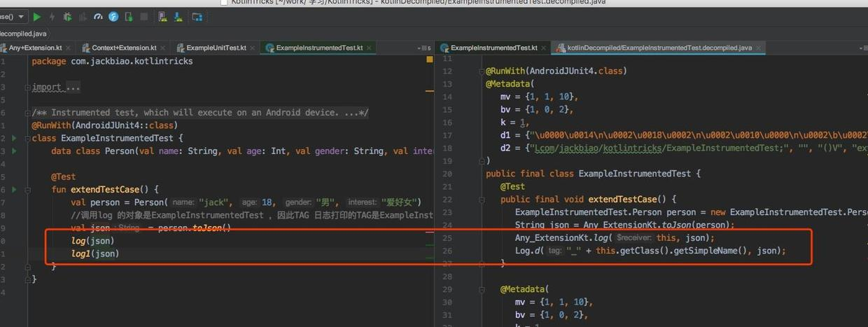868x327 pixels.
Task: Collapse the @RunWith annotation fold in decompiled file
Action: (x=482, y=71)
